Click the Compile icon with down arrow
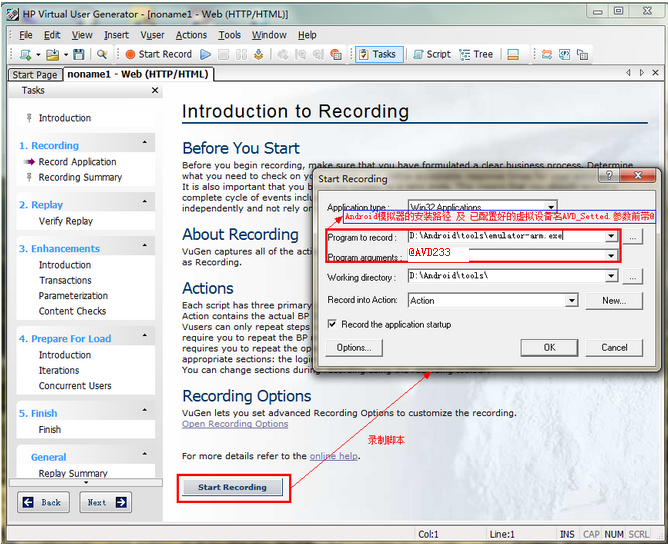The image size is (668, 544). point(258,55)
